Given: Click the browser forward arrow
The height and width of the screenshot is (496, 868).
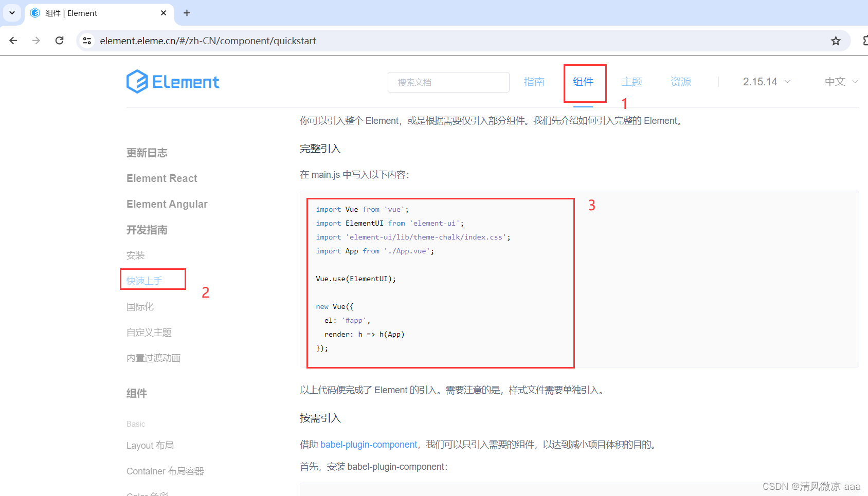Looking at the screenshot, I should pyautogui.click(x=36, y=41).
